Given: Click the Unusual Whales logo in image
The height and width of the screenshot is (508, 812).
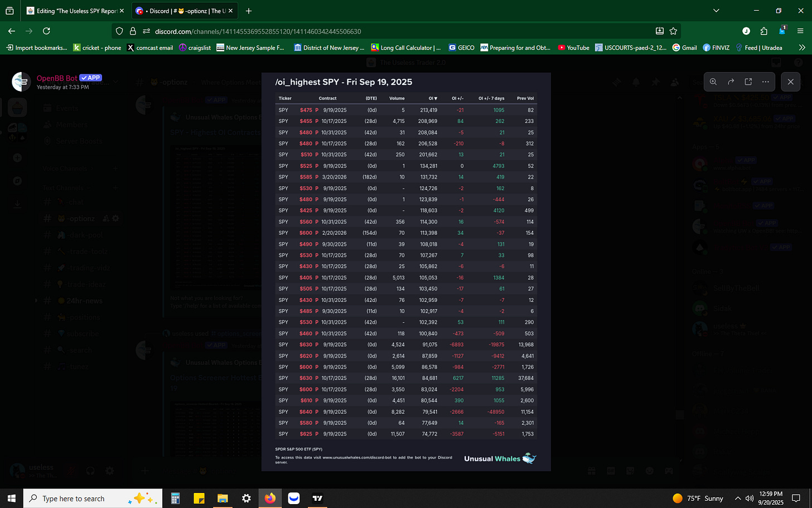Looking at the screenshot, I should click(500, 458).
